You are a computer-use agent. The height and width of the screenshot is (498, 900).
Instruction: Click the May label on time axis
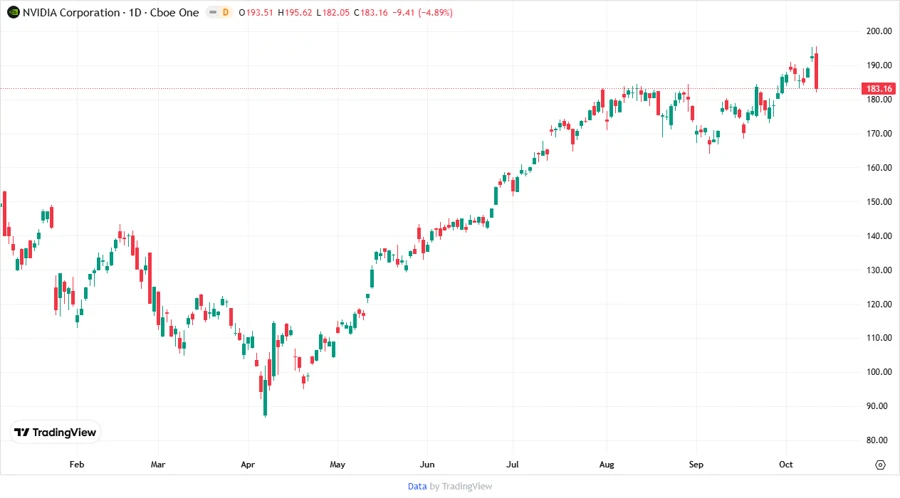click(338, 464)
